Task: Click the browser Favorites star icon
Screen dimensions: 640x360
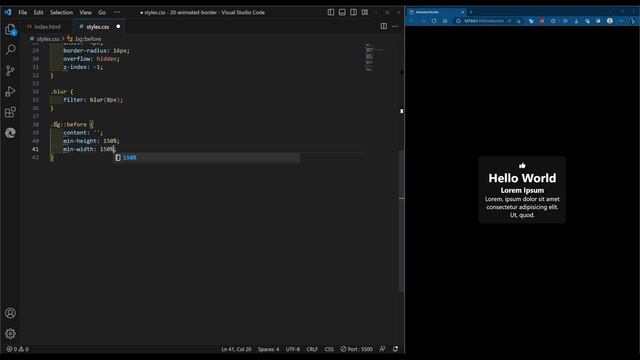Action: [x=565, y=21]
